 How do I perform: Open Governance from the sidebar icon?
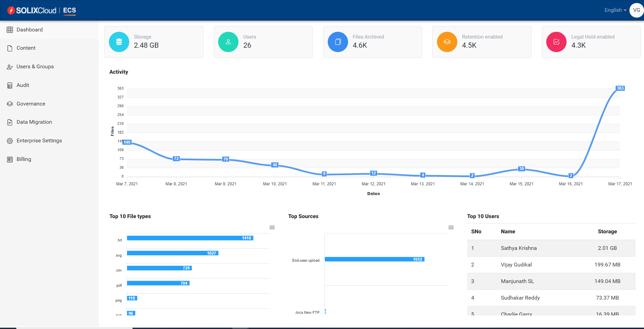(9, 103)
